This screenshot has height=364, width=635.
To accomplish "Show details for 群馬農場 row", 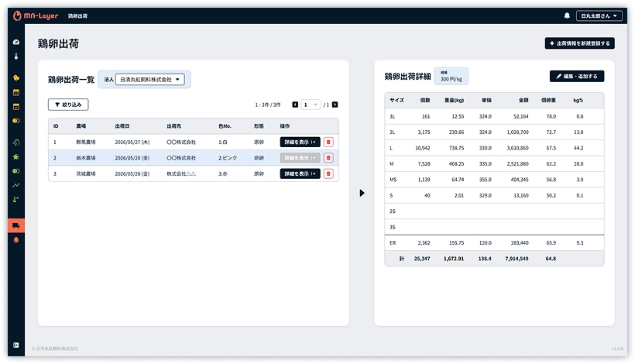I will (300, 142).
